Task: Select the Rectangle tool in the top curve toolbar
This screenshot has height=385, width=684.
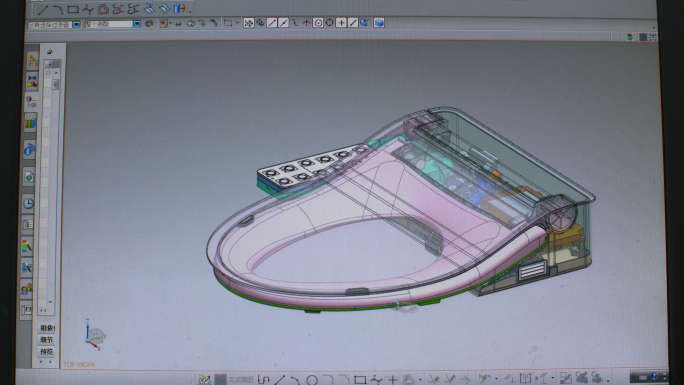Action: tap(73, 9)
